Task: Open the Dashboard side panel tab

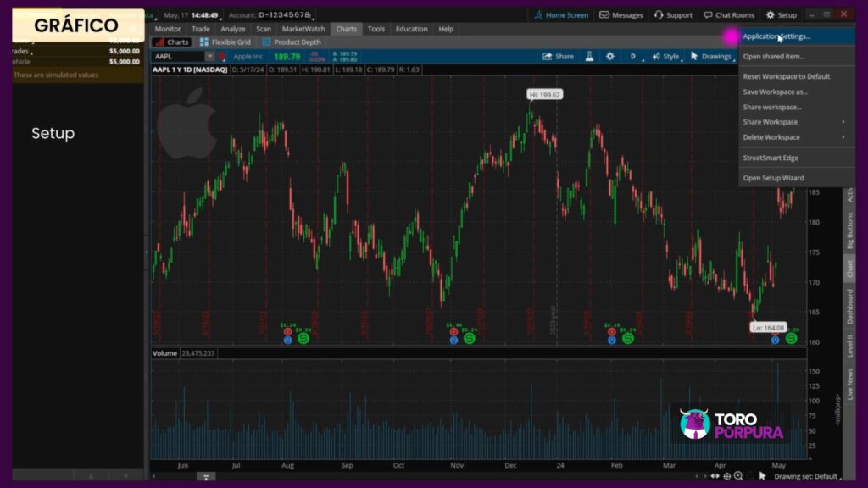Action: click(849, 306)
